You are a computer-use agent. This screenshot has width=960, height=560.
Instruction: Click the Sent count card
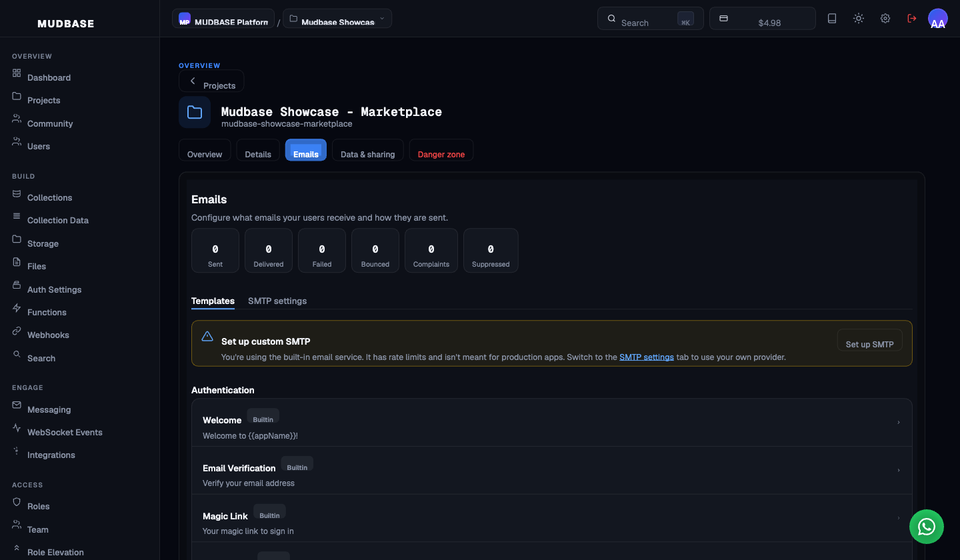215,251
